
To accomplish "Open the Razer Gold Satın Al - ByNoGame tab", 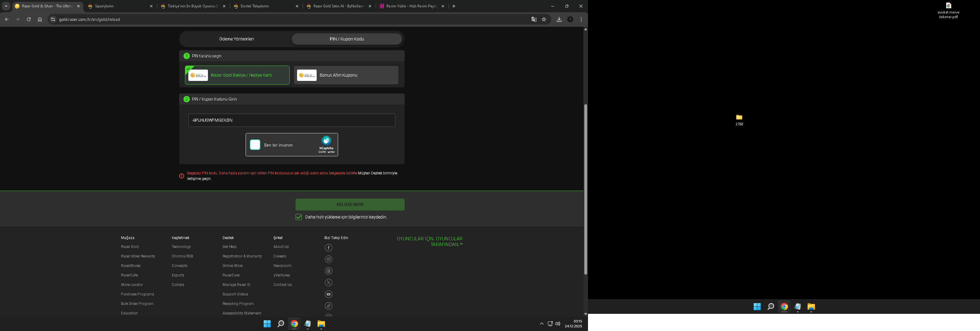I will 339,6.
